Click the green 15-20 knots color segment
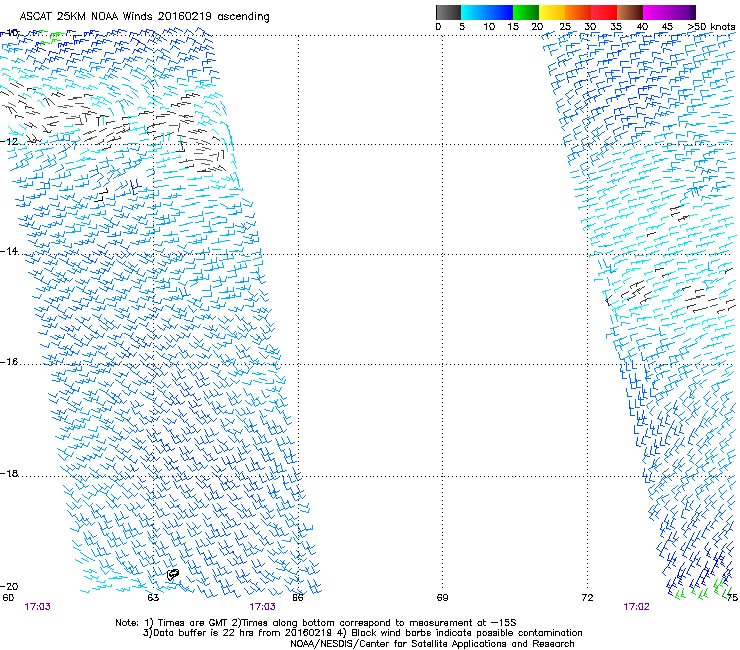 tap(526, 12)
